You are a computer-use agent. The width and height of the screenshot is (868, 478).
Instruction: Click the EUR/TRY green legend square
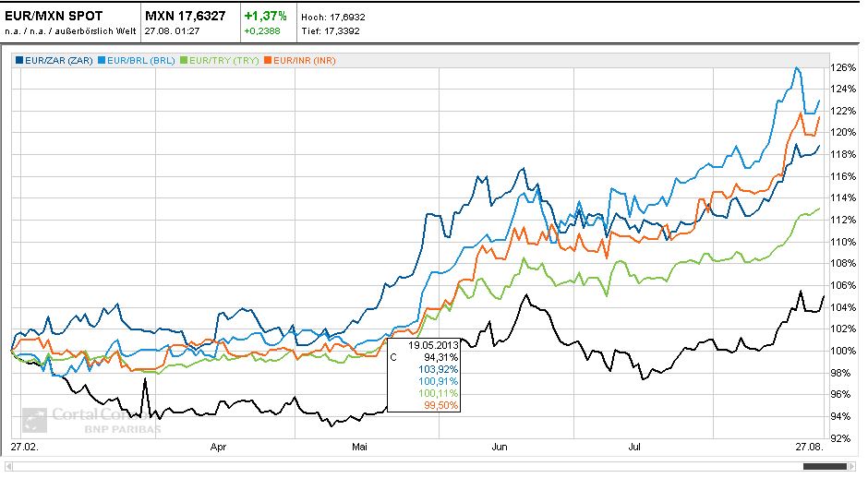click(x=184, y=60)
